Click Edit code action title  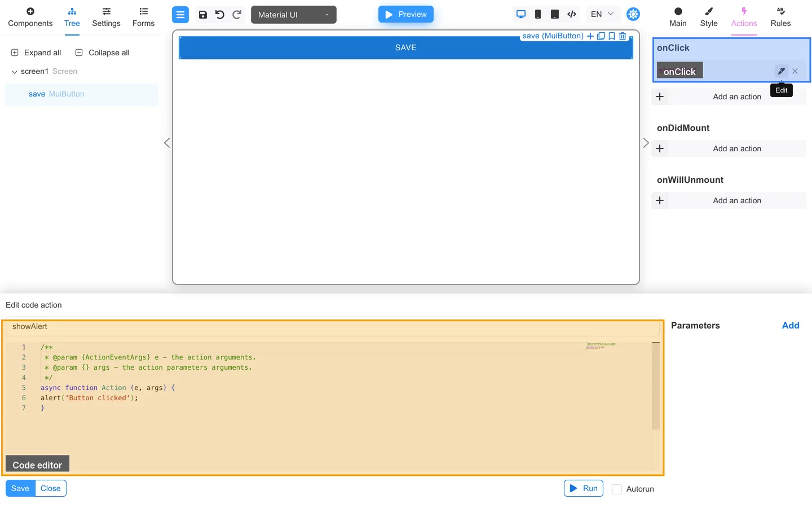(x=34, y=305)
